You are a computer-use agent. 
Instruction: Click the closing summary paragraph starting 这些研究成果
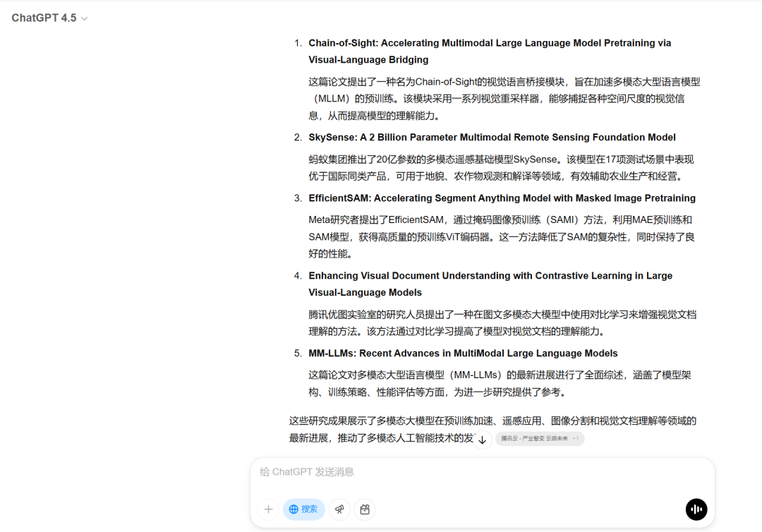click(492, 429)
